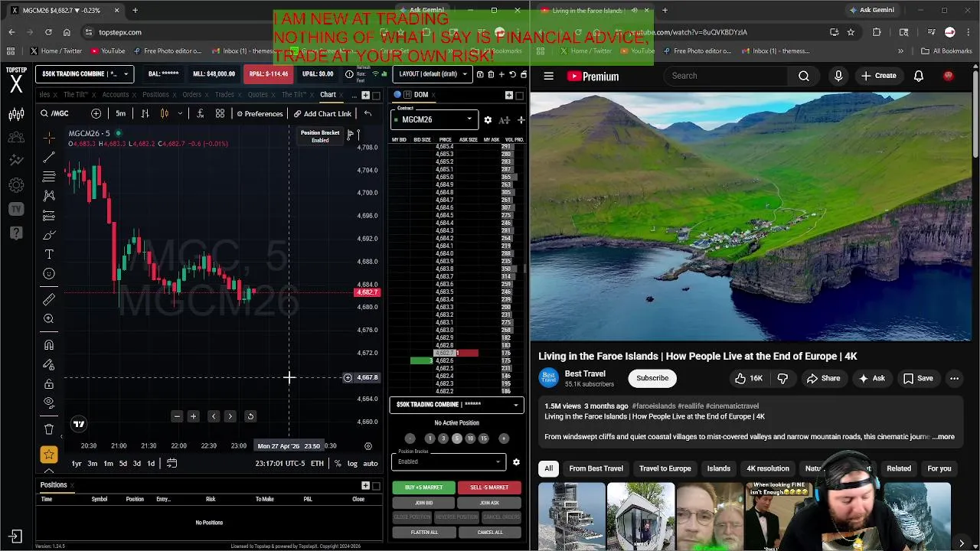Viewport: 980px width, 551px height.
Task: Open $50K Trading Combine account dropdown at top
Action: tap(84, 74)
